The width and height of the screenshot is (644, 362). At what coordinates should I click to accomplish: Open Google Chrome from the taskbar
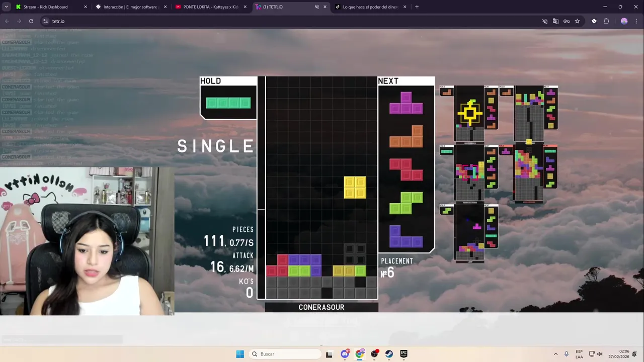(x=359, y=354)
